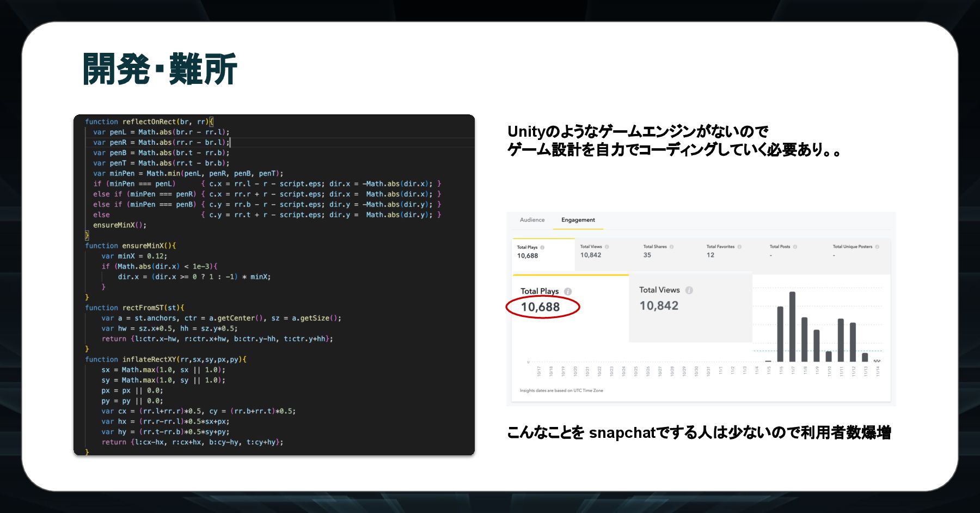The height and width of the screenshot is (513, 980).
Task: Click the chart bar above 11/6
Action: [780, 334]
